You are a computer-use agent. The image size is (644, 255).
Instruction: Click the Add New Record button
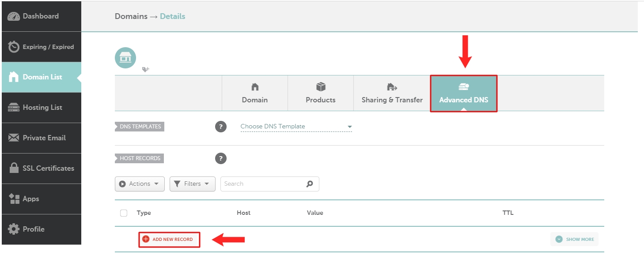(169, 239)
